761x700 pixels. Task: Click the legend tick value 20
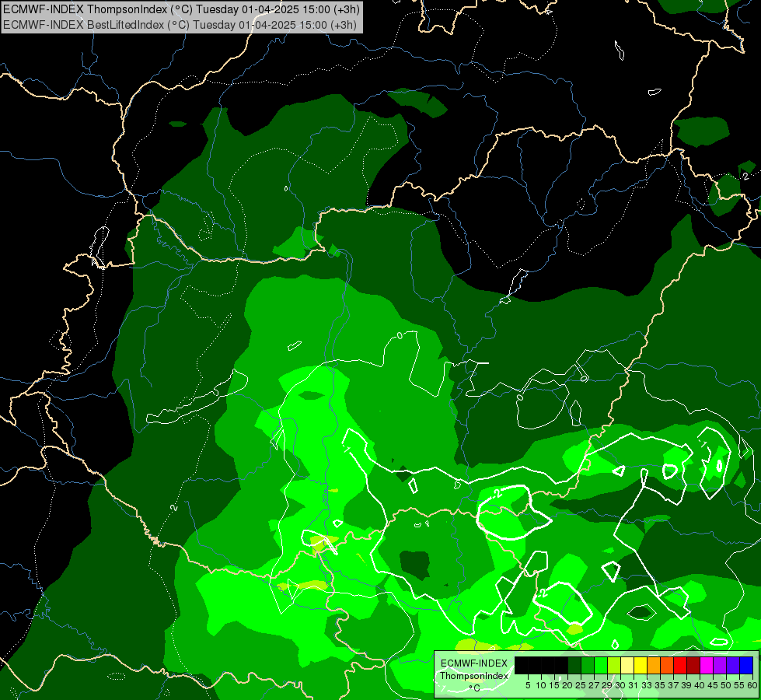(x=567, y=685)
